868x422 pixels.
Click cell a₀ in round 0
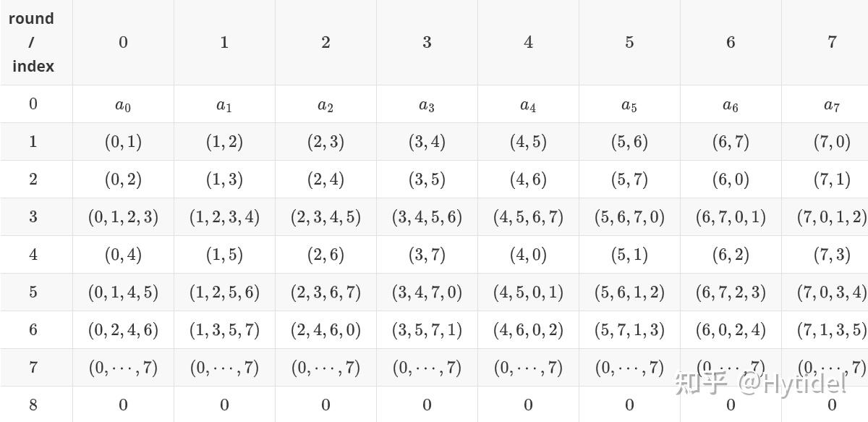pyautogui.click(x=123, y=104)
